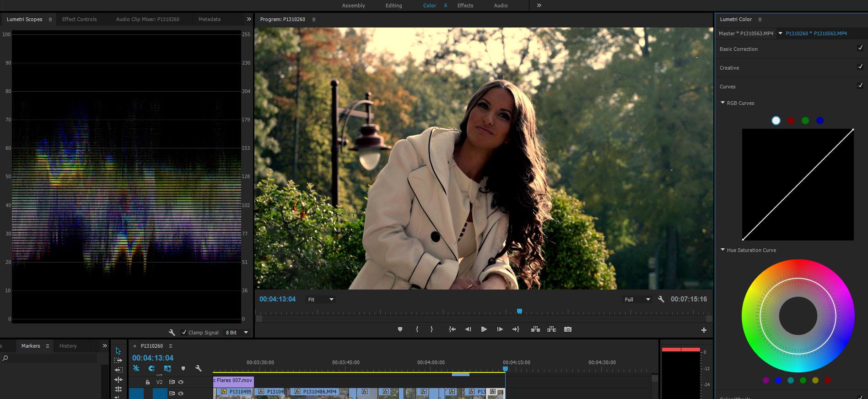Disable the Basic Correction checkbox

[x=860, y=48]
